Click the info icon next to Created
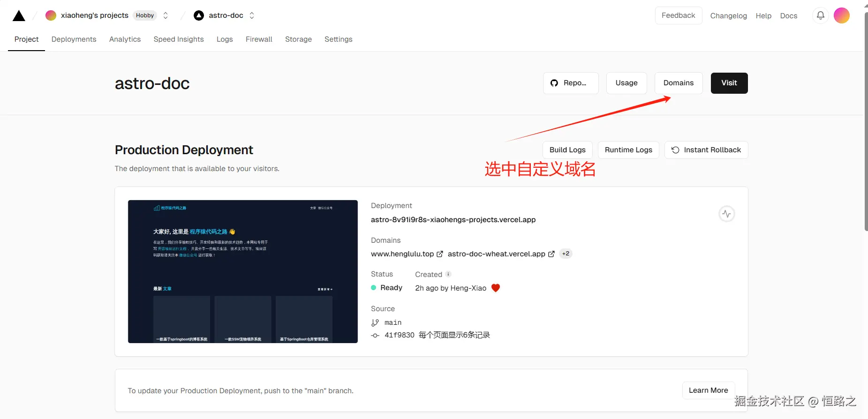The height and width of the screenshot is (419, 868). (x=448, y=274)
